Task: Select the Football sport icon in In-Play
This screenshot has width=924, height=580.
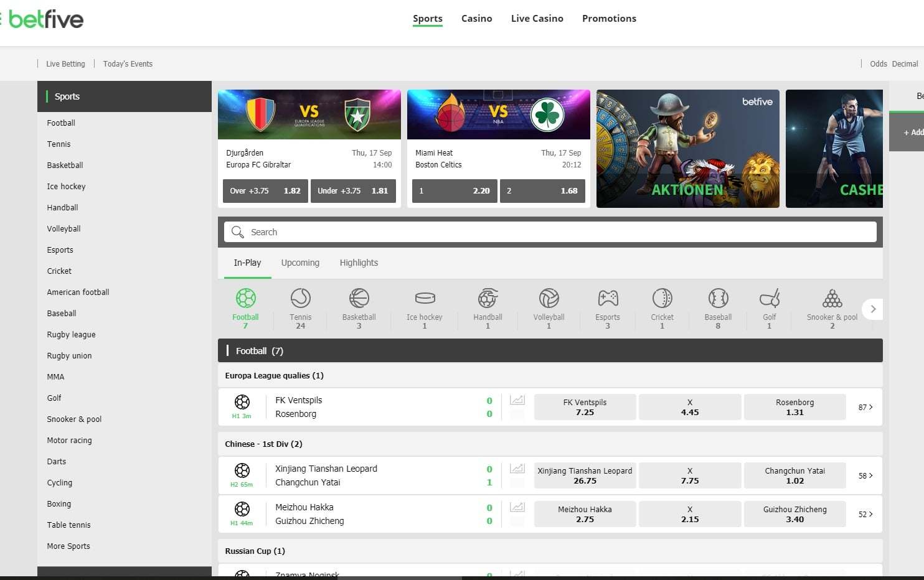Action: click(x=245, y=298)
